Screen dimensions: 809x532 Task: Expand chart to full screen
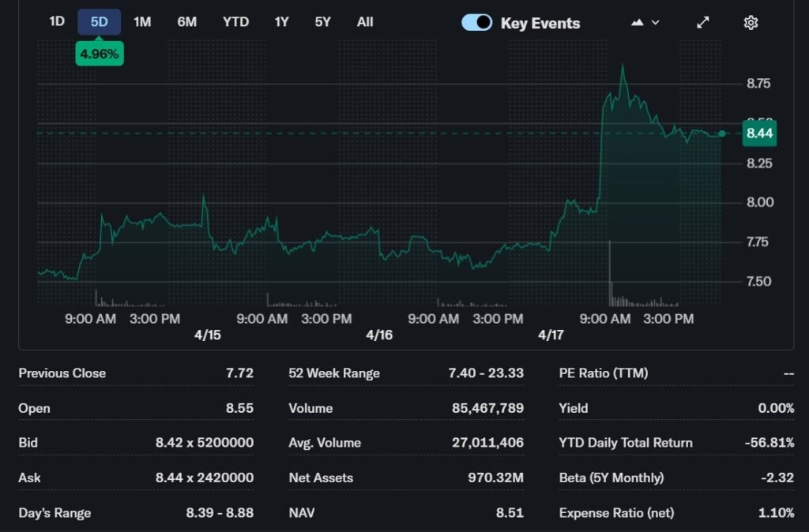(x=702, y=23)
